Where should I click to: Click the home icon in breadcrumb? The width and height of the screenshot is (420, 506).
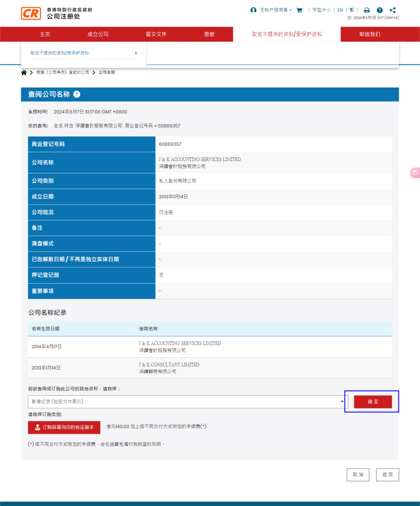[24, 73]
